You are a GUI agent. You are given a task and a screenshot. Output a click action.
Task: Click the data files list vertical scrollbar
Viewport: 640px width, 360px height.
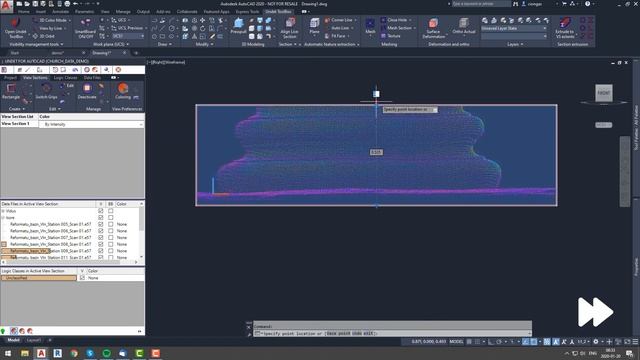coord(142,231)
